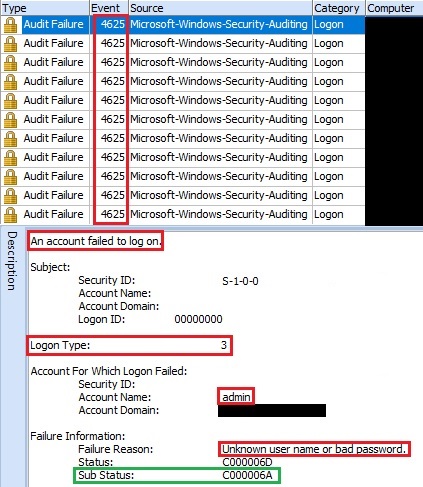Click the Computer column header
This screenshot has height=487, width=423.
pyautogui.click(x=394, y=8)
